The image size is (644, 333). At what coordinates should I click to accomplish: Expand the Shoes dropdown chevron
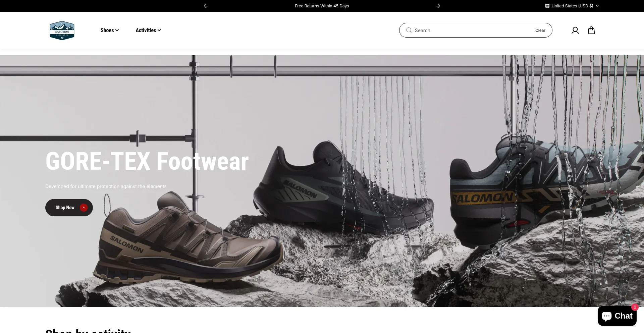[x=117, y=30]
